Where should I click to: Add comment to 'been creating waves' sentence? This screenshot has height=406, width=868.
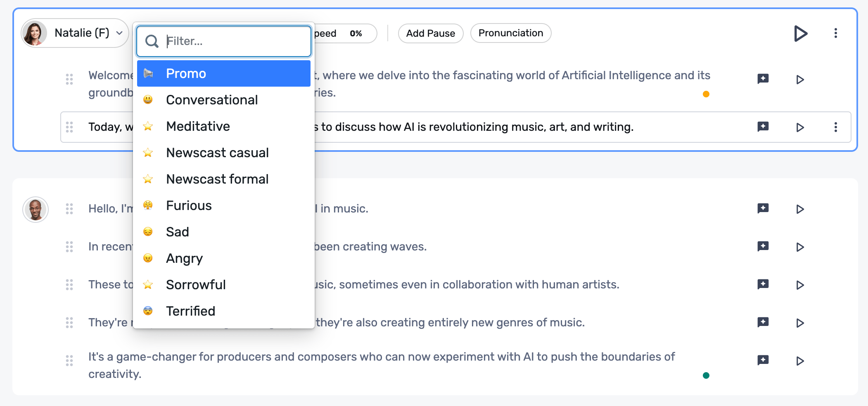tap(763, 246)
